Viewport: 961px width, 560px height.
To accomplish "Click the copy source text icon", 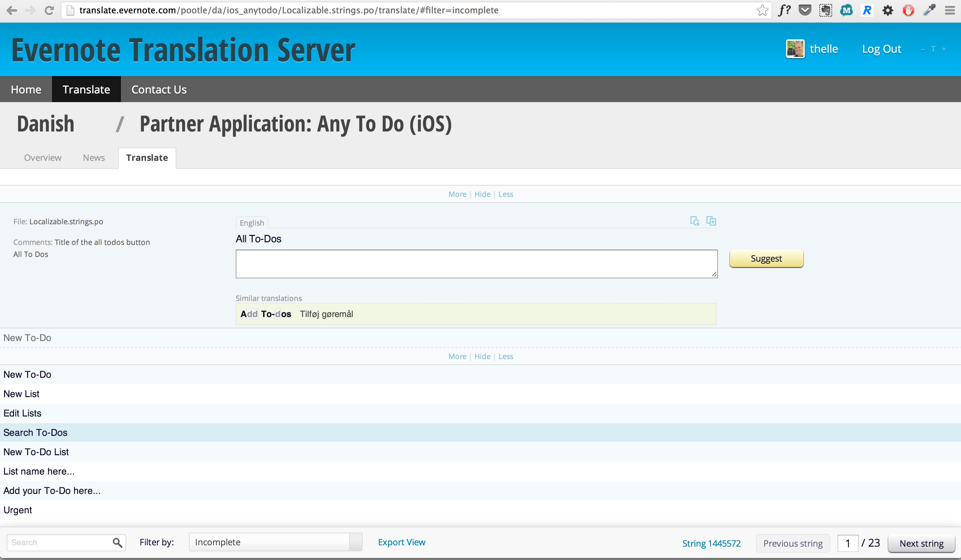I will click(x=711, y=221).
